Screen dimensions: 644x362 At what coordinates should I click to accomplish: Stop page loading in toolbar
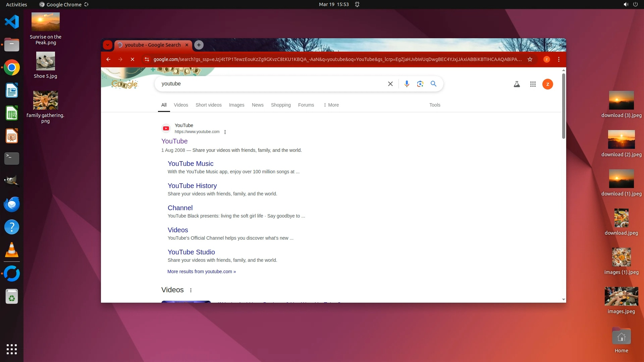pyautogui.click(x=132, y=59)
